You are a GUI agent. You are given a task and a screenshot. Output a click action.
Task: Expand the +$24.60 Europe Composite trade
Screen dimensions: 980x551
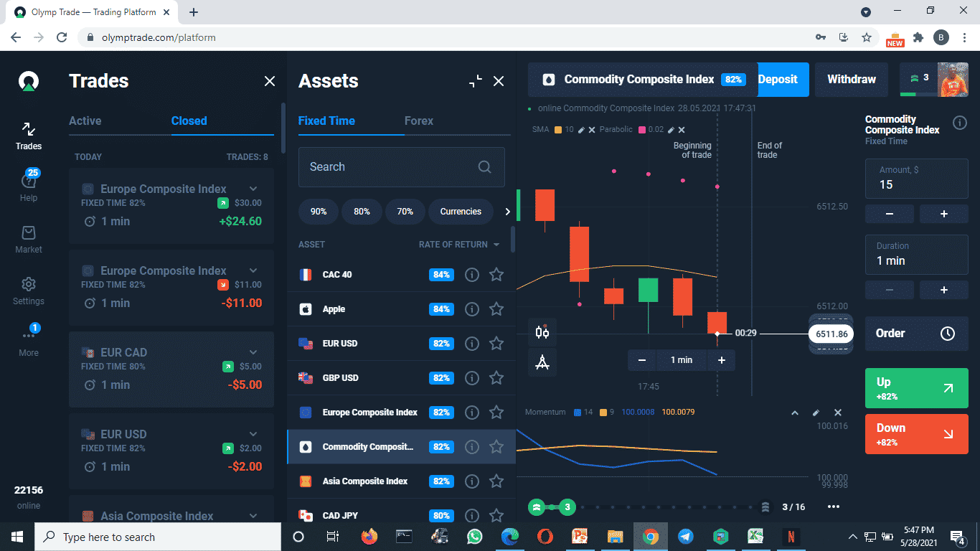[253, 189]
